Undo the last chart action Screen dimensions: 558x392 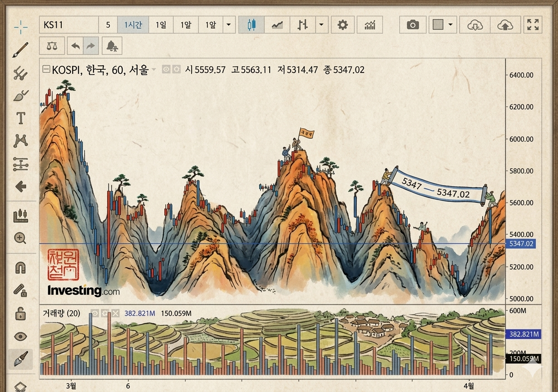75,46
